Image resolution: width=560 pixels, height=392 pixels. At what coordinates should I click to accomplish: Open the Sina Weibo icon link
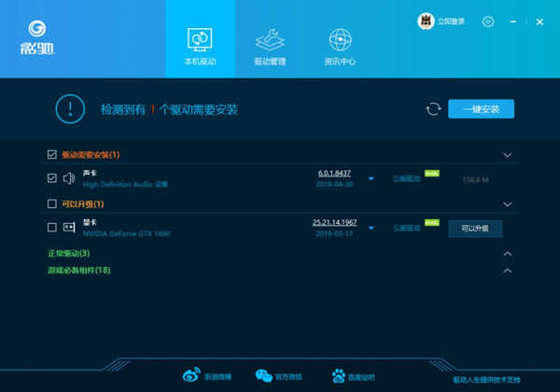[x=191, y=375]
